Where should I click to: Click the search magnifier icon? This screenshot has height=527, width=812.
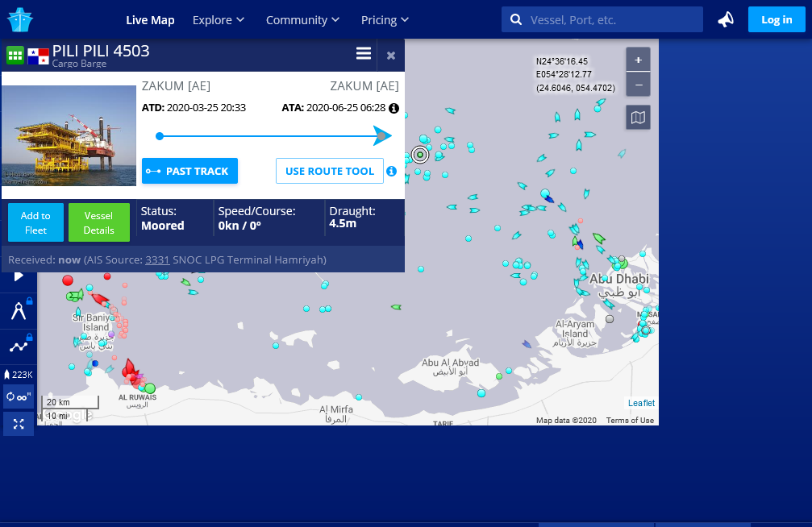click(x=516, y=19)
